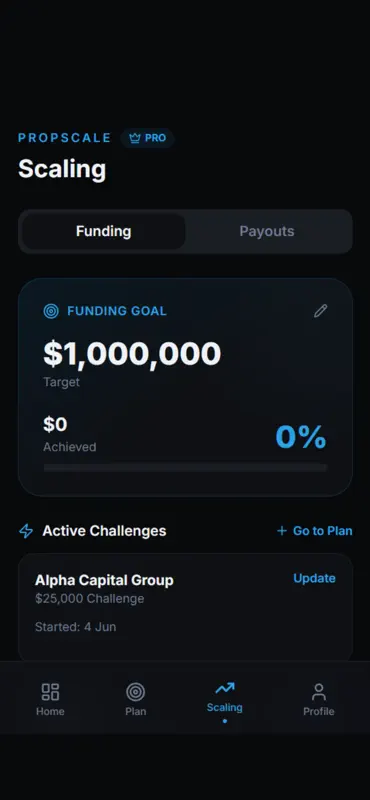This screenshot has width=370, height=800.
Task: Click the lightning bolt Active Challenges icon
Action: pos(26,531)
